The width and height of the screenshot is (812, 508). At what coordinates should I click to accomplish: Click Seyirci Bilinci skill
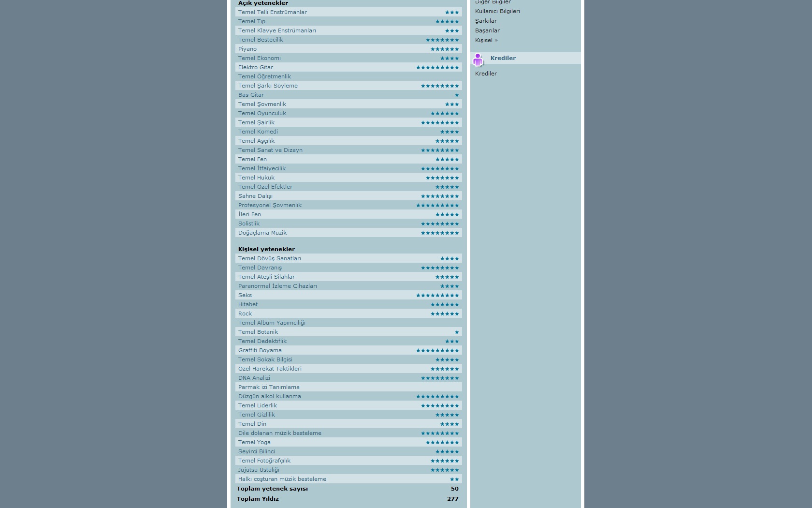pos(256,451)
